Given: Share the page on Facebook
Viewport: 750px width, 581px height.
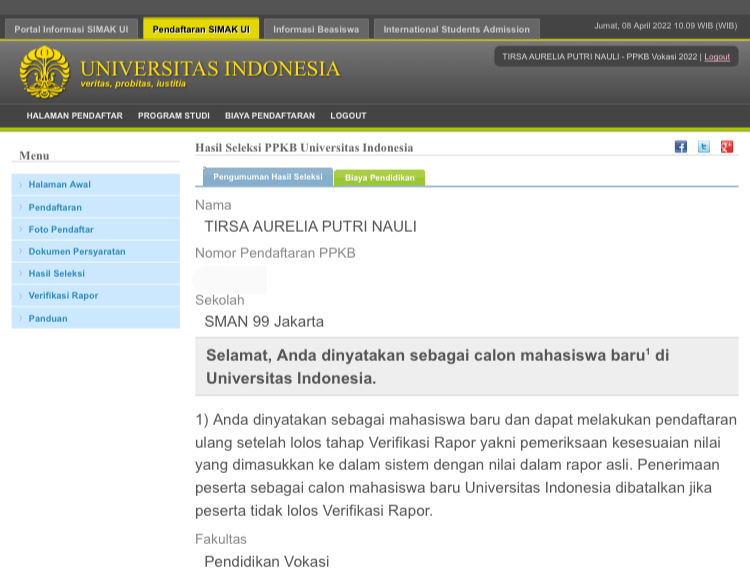Looking at the screenshot, I should (x=681, y=147).
